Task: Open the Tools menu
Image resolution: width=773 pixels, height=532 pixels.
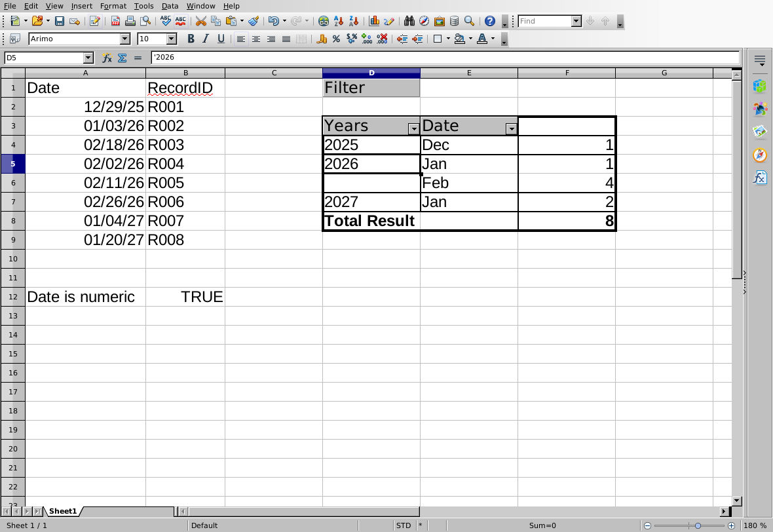Action: tap(143, 6)
